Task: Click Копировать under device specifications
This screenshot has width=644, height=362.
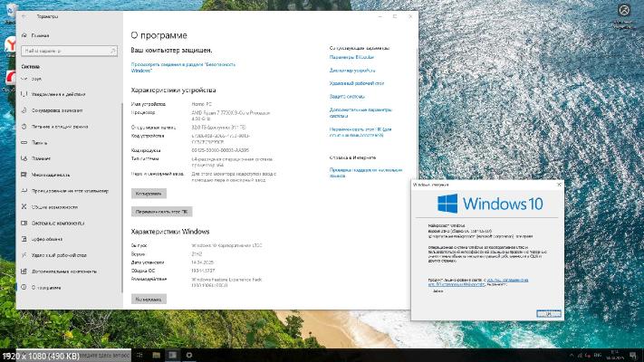Action: [x=149, y=194]
